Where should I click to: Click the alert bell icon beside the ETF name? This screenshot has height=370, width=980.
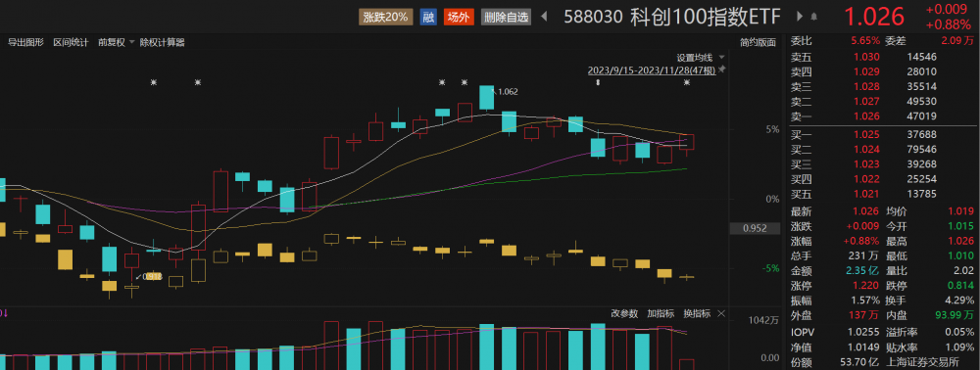(x=813, y=17)
